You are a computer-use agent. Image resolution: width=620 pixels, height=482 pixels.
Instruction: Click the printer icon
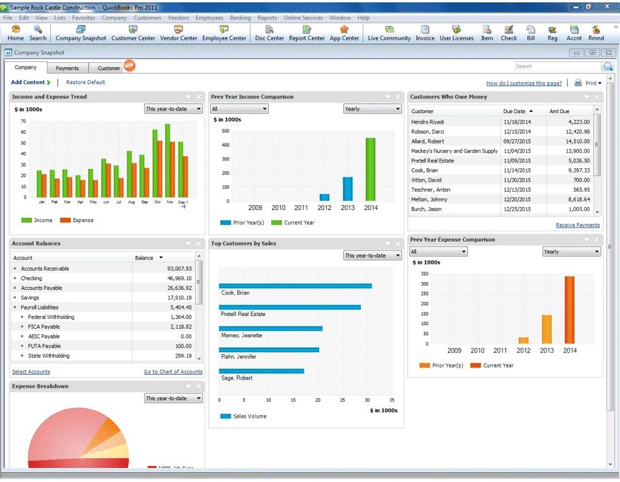pos(578,83)
